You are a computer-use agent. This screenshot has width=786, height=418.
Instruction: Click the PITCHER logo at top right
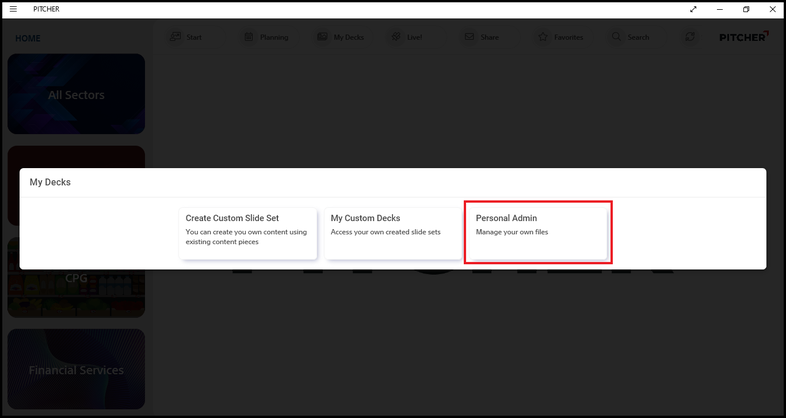pos(744,37)
